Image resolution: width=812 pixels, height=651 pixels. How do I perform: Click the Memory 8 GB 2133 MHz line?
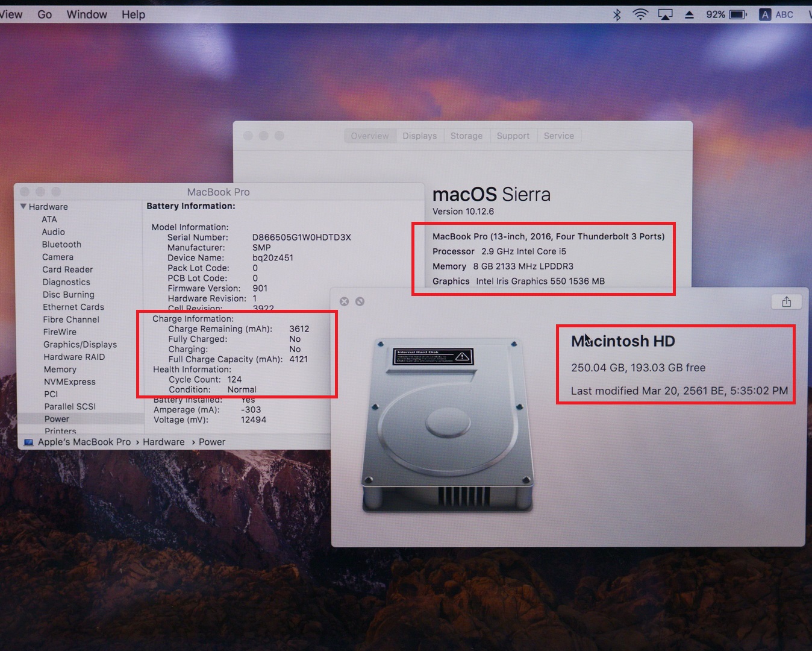[503, 266]
